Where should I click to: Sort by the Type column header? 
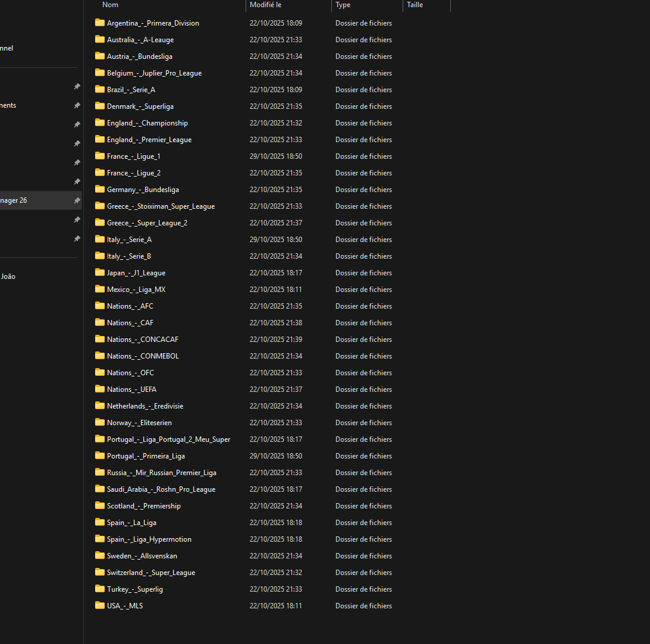tap(343, 5)
